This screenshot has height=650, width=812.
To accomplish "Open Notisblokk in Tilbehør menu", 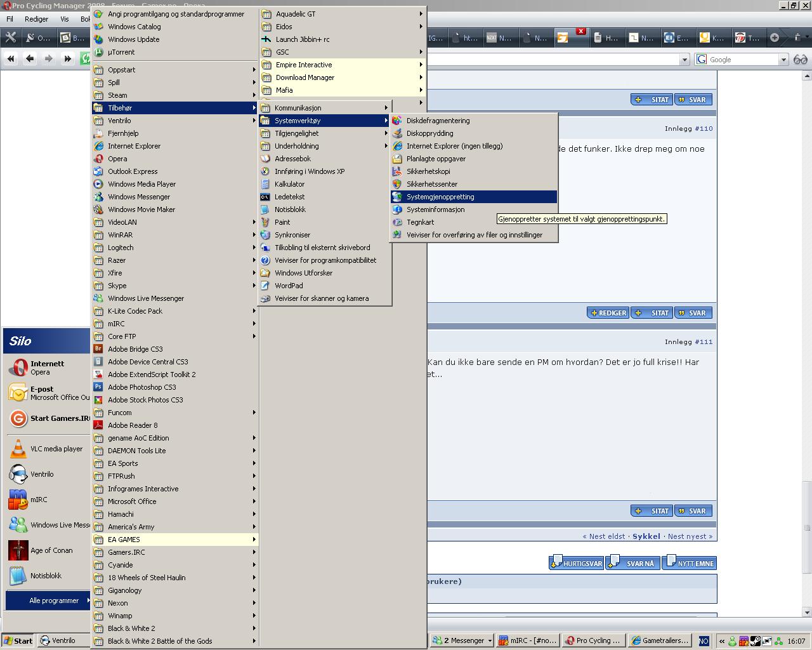I will pyautogui.click(x=325, y=209).
